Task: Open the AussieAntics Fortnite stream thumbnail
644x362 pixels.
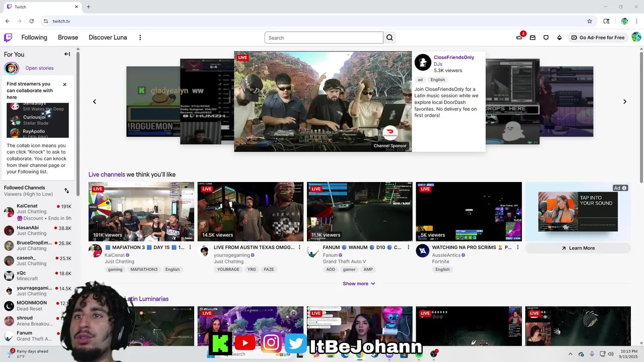Action: click(469, 212)
